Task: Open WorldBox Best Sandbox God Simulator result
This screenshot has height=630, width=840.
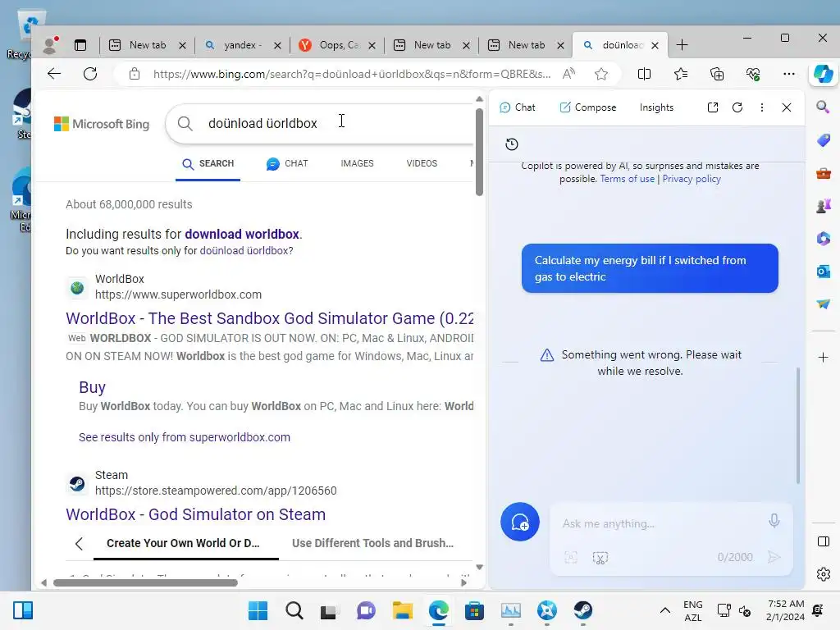Action: [269, 318]
